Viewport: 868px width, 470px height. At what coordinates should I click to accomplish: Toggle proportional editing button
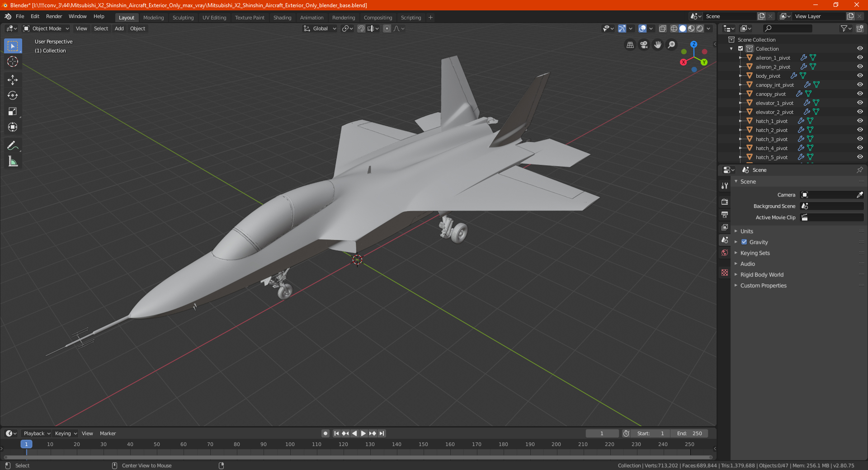point(387,28)
